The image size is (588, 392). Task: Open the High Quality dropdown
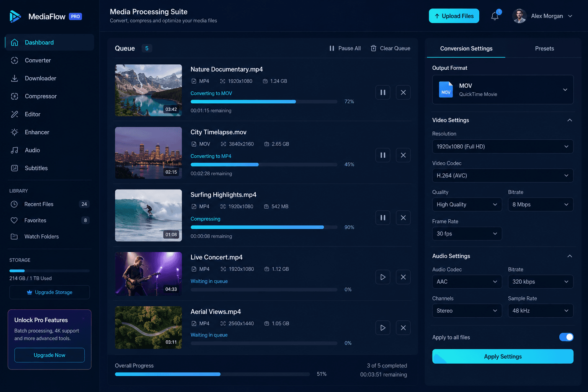(467, 204)
